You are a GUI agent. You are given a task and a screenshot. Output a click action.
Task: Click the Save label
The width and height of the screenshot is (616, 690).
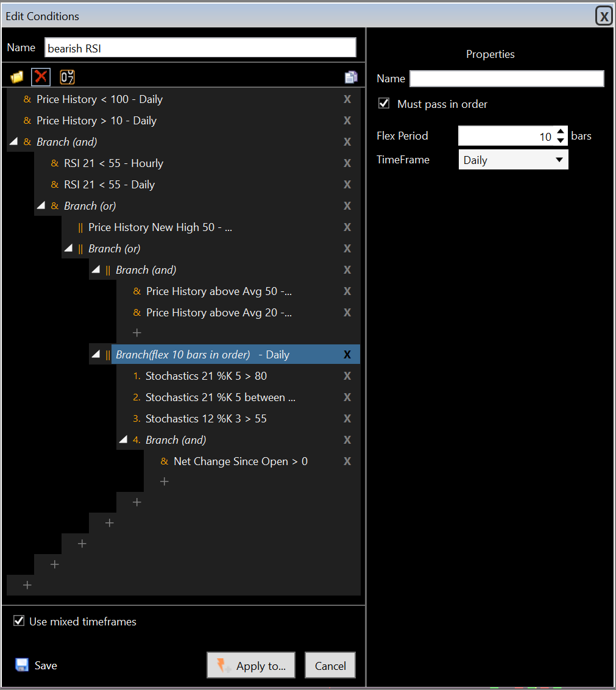[46, 666]
